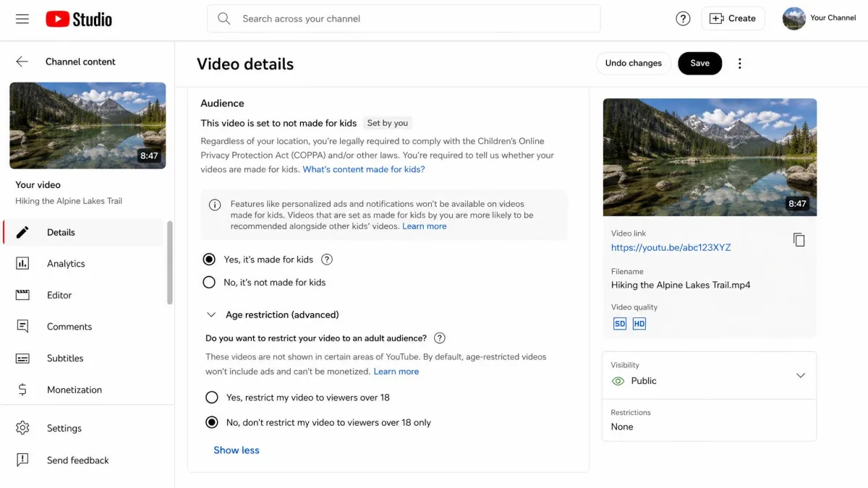
Task: Copy the video link with the copy icon
Action: [799, 240]
